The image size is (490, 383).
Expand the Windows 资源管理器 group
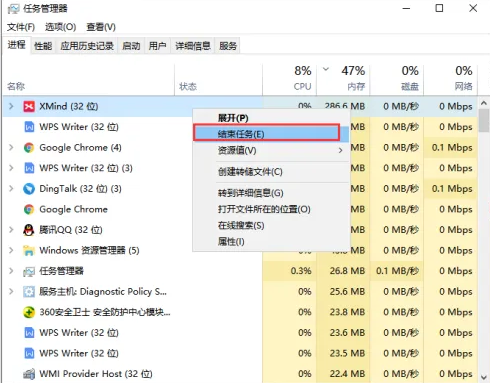(x=11, y=250)
